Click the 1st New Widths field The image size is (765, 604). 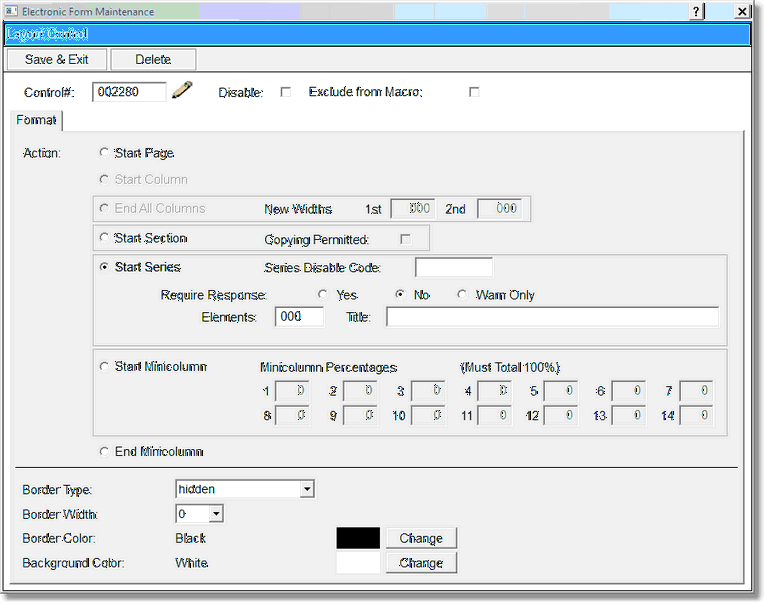[x=413, y=209]
